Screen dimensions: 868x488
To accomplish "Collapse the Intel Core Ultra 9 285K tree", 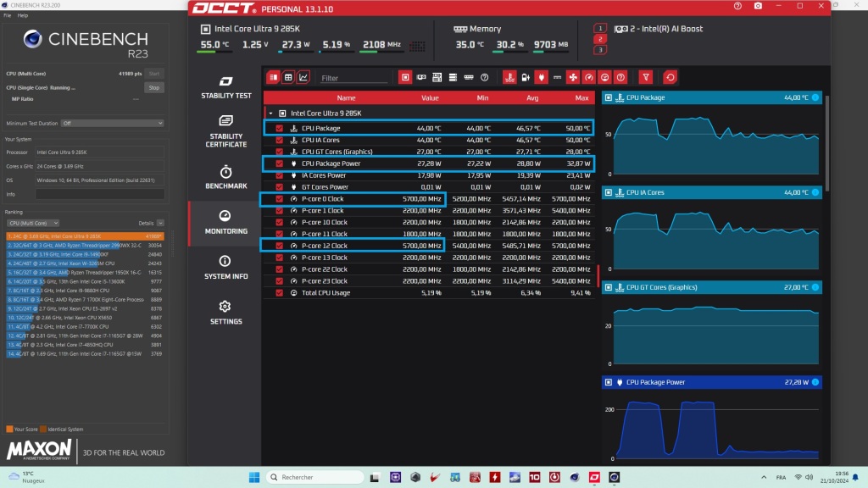I will (270, 114).
